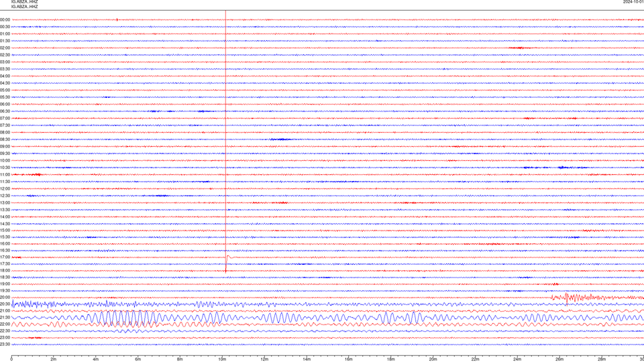Click the 4m axis tick label
This screenshot has height=362, width=644.
[x=96, y=359]
